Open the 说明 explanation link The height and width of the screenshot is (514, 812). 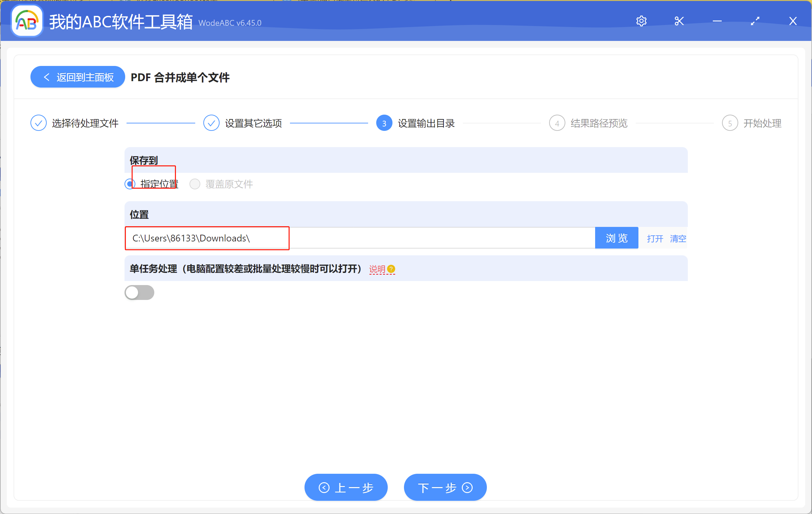(377, 269)
